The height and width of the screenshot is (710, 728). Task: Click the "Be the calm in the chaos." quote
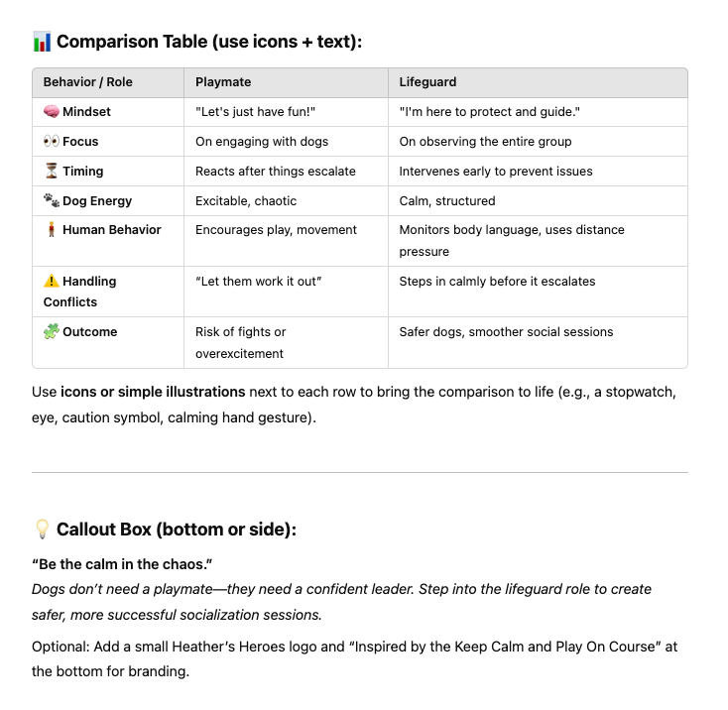122,565
